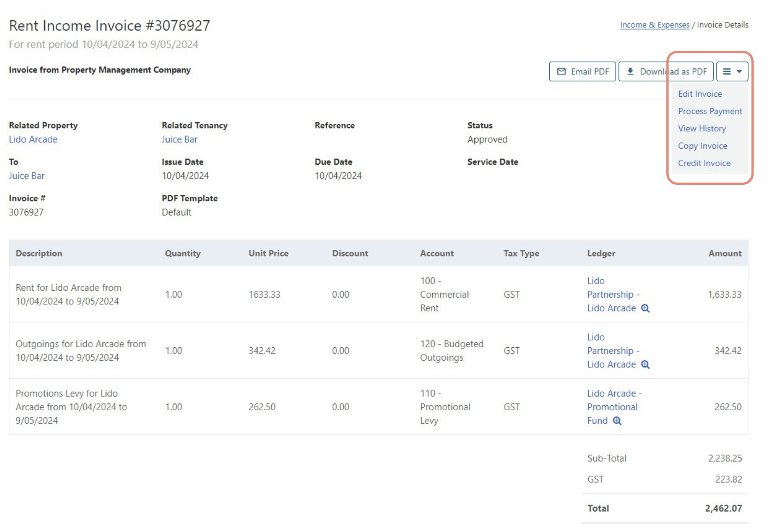Click the Rent Income Invoice #3076927 heading

[109, 26]
